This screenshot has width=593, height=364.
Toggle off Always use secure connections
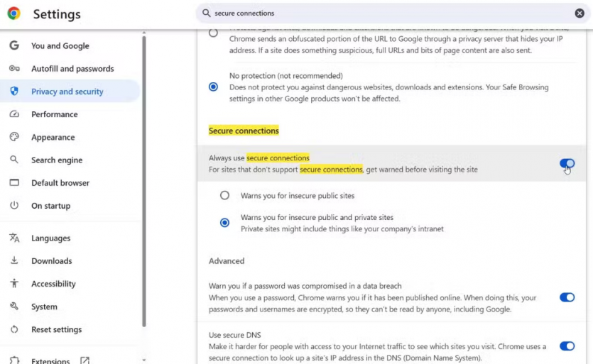tap(567, 163)
